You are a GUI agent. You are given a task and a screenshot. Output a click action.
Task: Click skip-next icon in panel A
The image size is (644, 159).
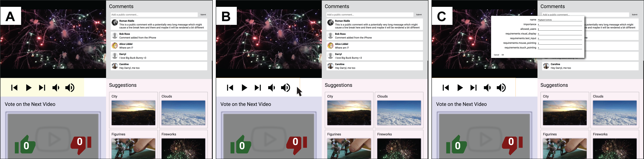click(x=42, y=88)
